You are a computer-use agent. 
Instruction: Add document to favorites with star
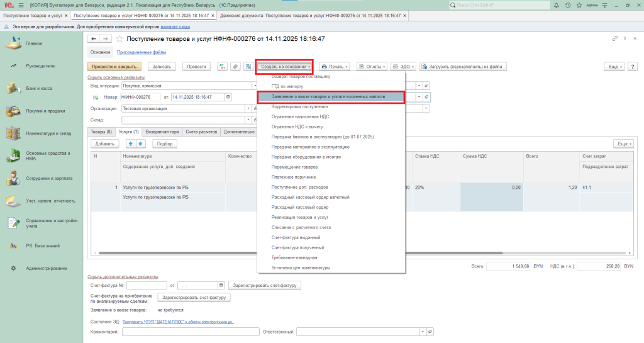click(119, 39)
